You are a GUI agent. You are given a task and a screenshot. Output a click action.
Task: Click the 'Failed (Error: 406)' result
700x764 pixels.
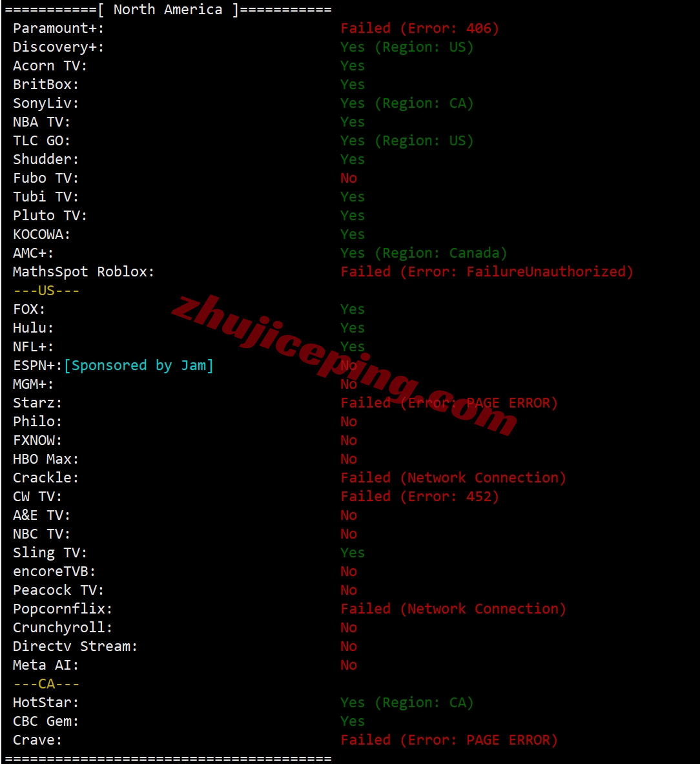point(420,29)
